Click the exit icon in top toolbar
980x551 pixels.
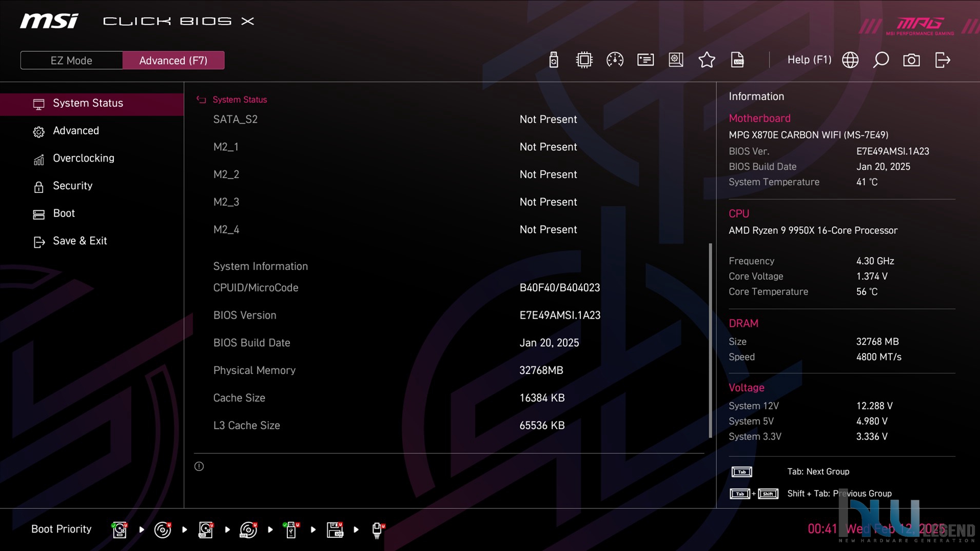(x=943, y=60)
